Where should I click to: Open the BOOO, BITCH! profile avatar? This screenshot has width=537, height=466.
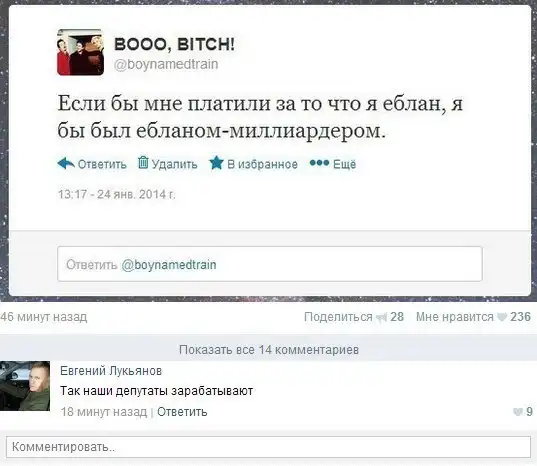click(80, 52)
